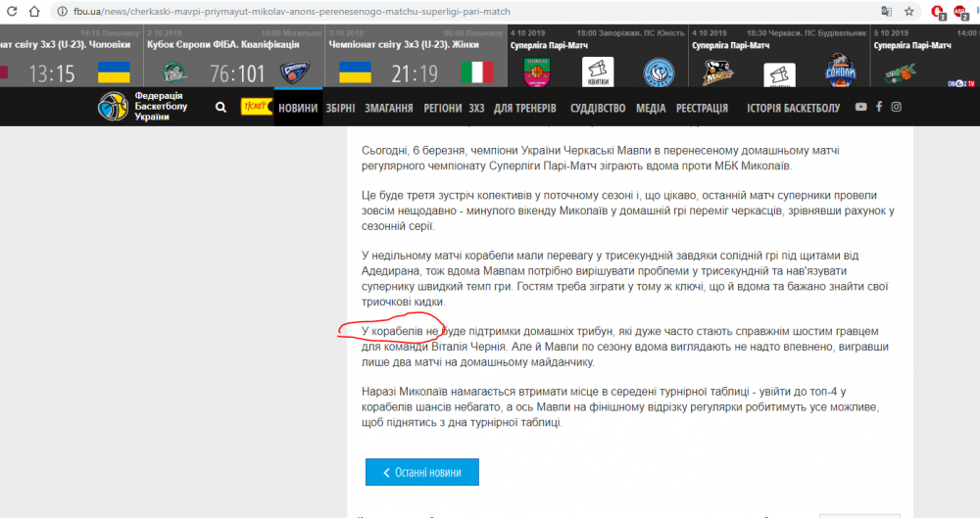The image size is (980, 518).
Task: Open the YouTube channel icon
Action: click(x=860, y=107)
